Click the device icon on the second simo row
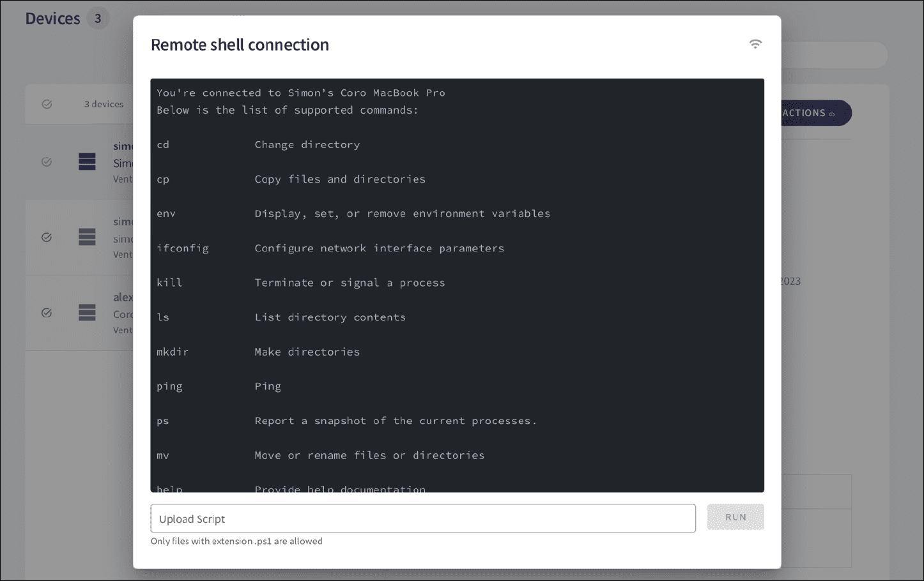Image resolution: width=924 pixels, height=581 pixels. [87, 237]
